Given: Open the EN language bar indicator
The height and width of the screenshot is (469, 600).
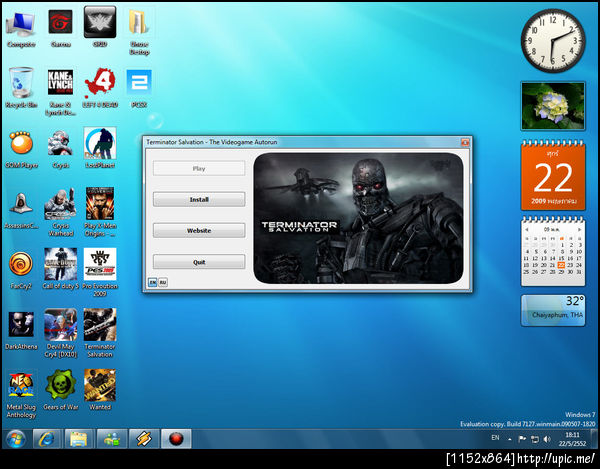Looking at the screenshot, I should 495,438.
